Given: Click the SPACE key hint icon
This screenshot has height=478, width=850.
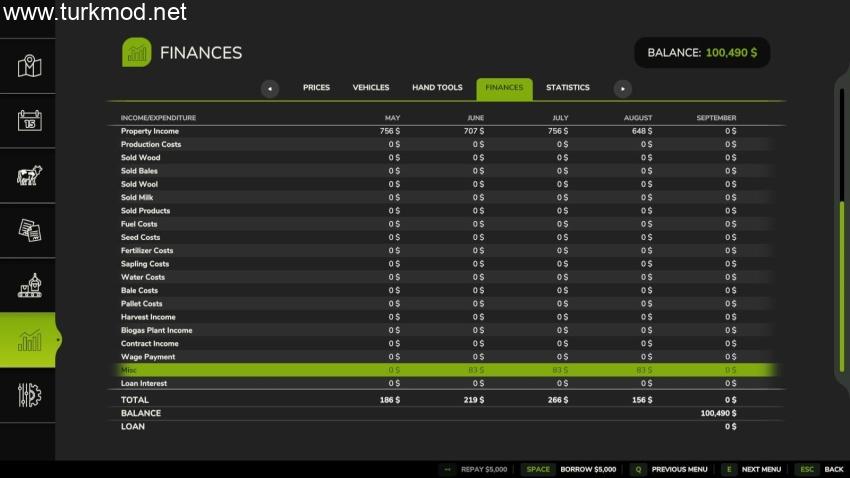Looking at the screenshot, I should (538, 469).
